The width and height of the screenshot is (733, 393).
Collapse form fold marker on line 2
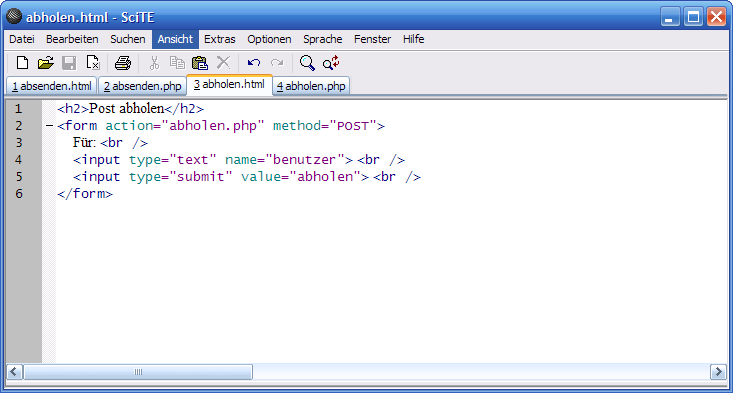pos(49,126)
